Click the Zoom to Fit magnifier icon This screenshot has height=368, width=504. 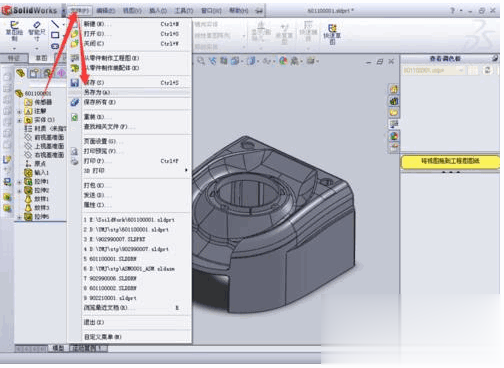[x=201, y=61]
